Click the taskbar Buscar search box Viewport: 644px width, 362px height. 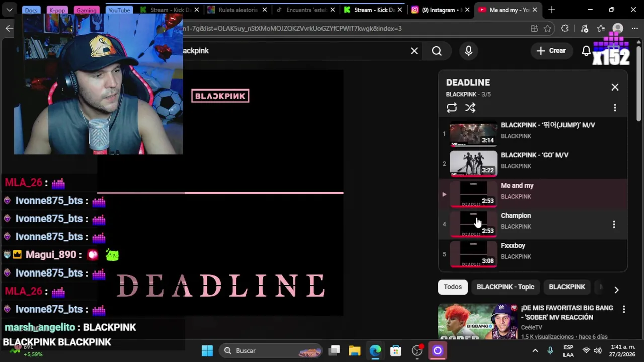(x=272, y=351)
